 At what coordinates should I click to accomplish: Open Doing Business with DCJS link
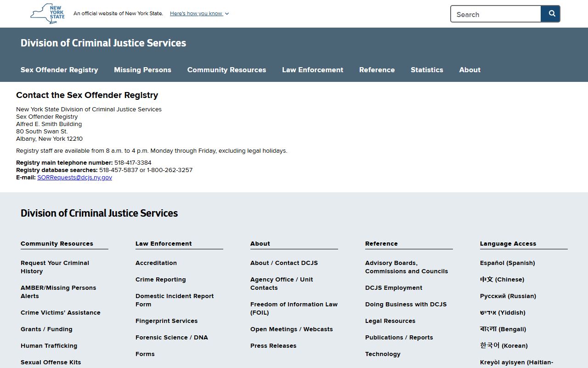pyautogui.click(x=406, y=304)
